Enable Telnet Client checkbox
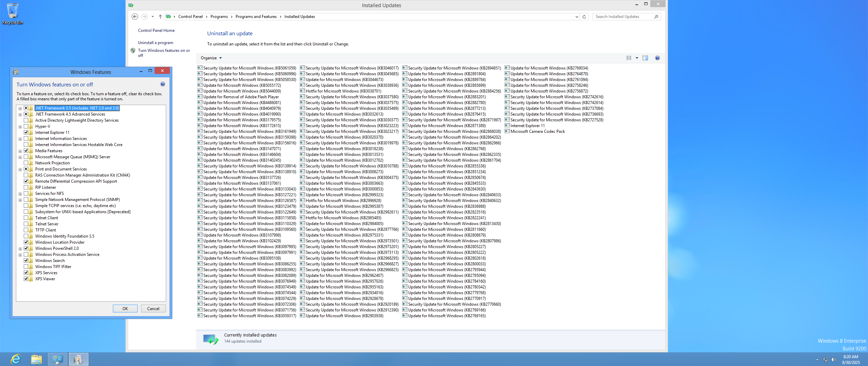 click(x=26, y=218)
